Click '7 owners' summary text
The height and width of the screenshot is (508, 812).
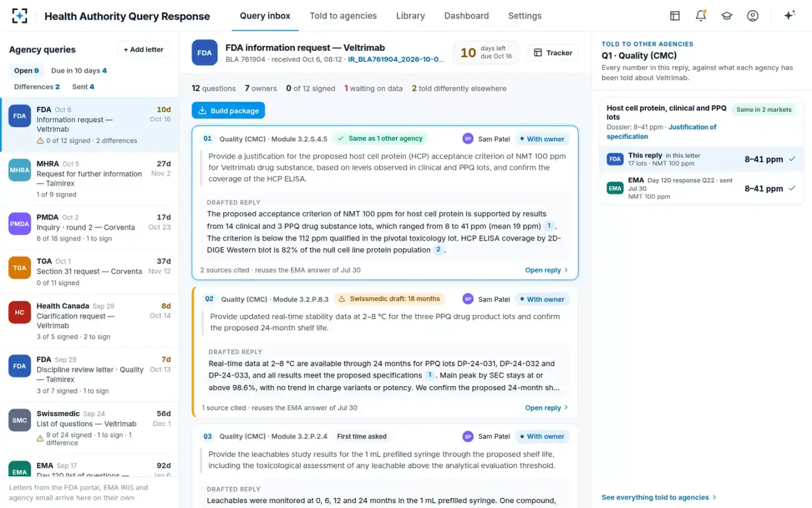261,88
